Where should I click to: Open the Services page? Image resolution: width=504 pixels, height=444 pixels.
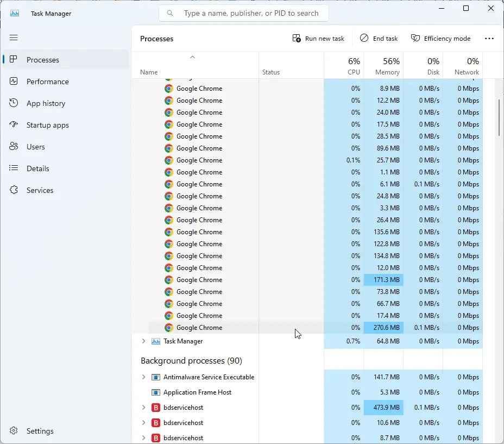click(66, 190)
